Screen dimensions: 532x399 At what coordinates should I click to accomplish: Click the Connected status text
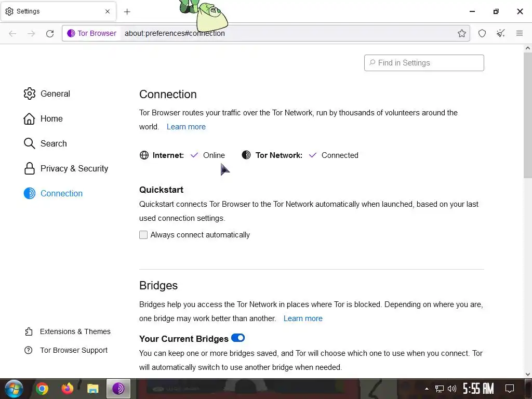point(340,155)
